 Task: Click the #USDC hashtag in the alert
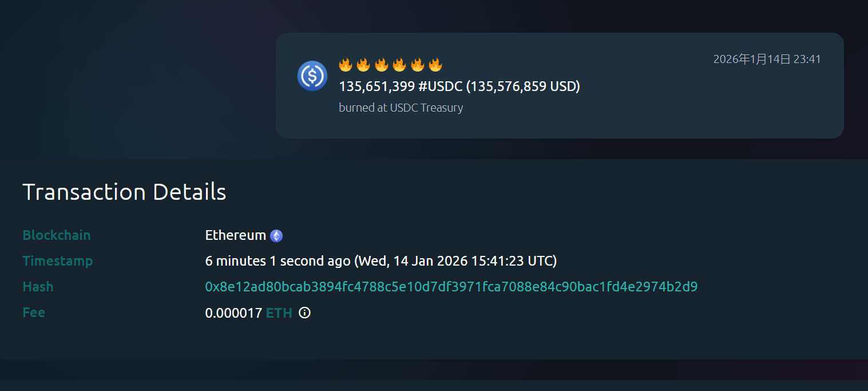(440, 86)
